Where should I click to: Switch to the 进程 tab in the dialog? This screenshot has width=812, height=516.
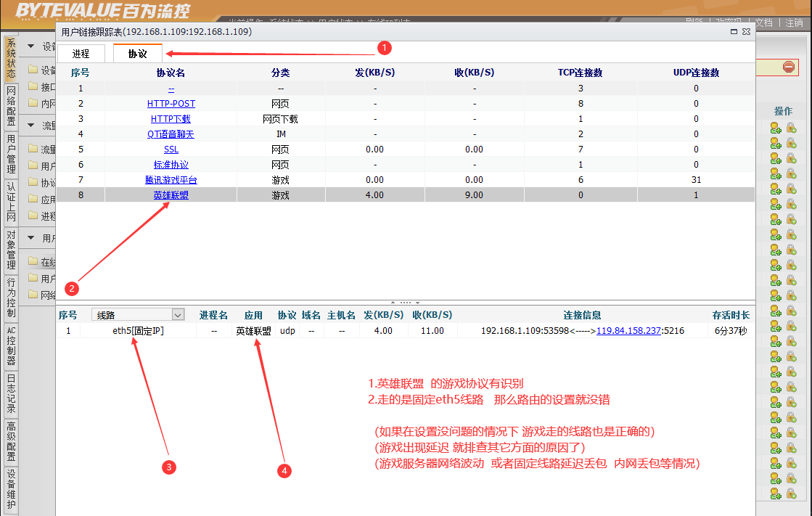[81, 54]
